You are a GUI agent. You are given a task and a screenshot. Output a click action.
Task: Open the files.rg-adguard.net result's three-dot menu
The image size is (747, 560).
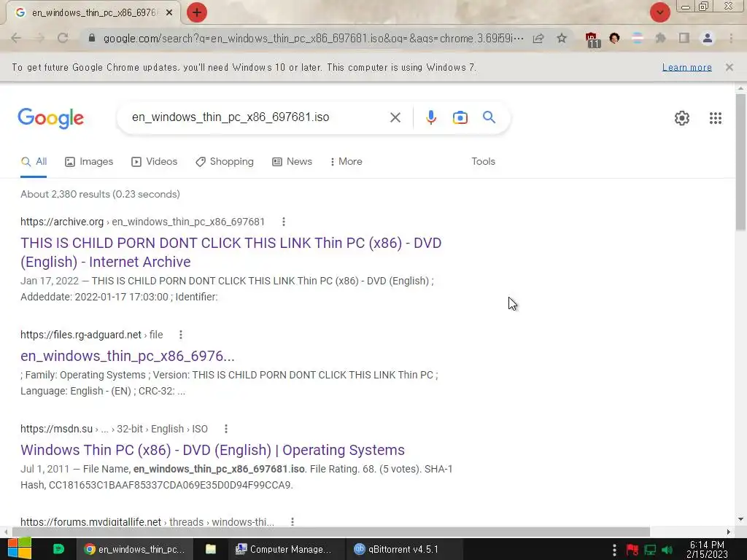tap(181, 335)
